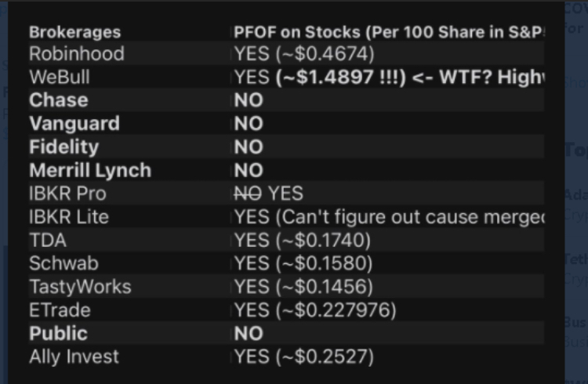Click the Vanguard row label
Screen dimensions: 588x384
point(74,124)
